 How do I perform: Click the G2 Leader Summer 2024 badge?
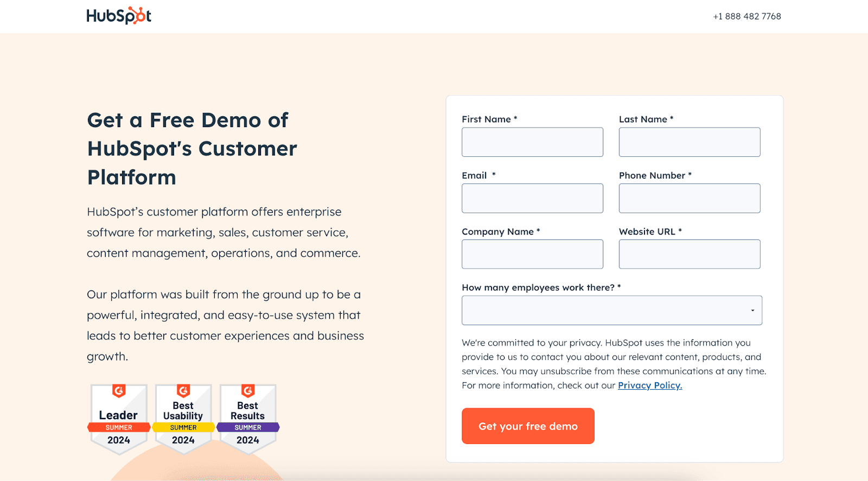119,418
